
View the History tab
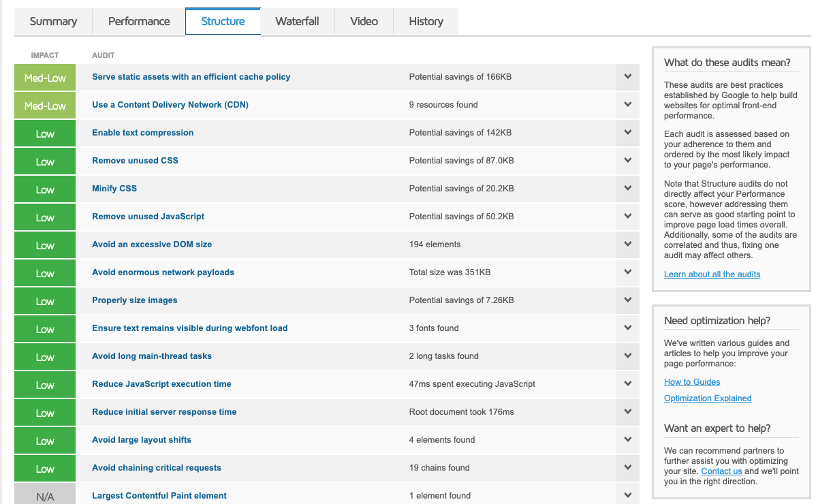pyautogui.click(x=426, y=21)
